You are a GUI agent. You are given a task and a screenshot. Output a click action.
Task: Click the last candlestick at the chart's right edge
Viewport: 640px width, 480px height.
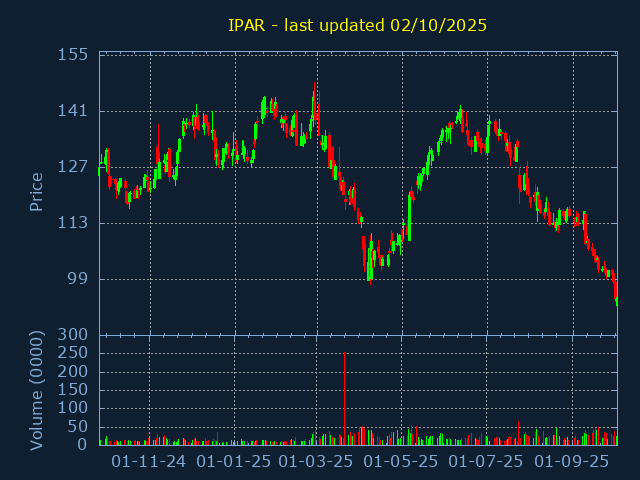(x=616, y=296)
